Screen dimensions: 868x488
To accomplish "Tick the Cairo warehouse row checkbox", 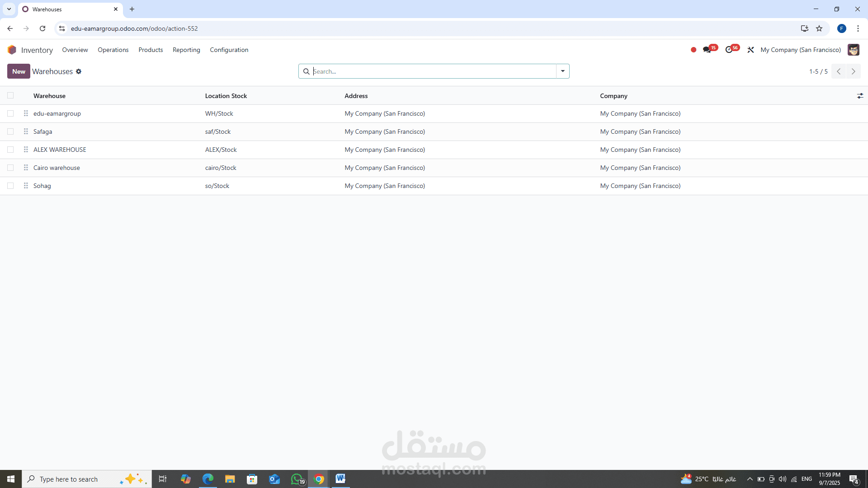I will coord(10,168).
